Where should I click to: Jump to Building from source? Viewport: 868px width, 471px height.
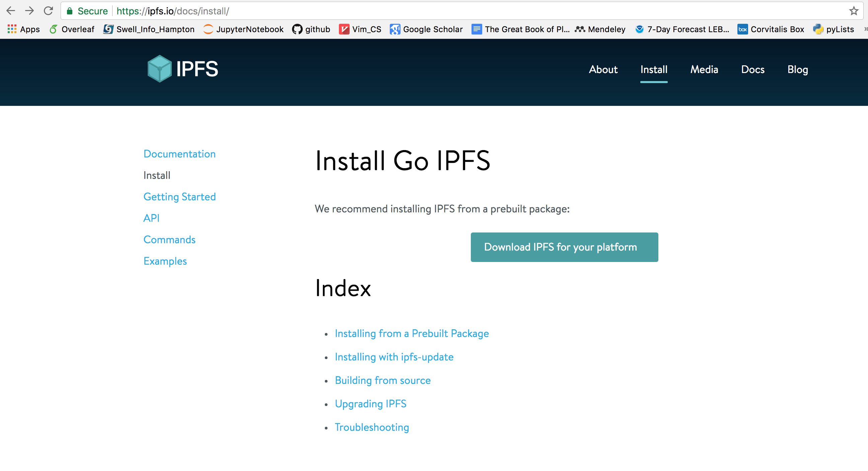coord(383,381)
